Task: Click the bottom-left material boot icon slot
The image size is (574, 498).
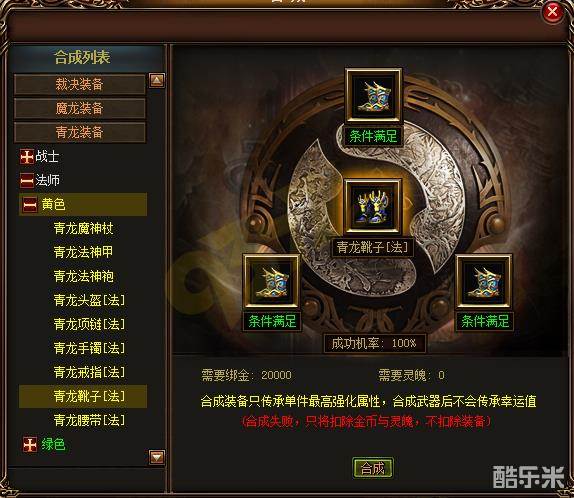Action: [x=271, y=281]
